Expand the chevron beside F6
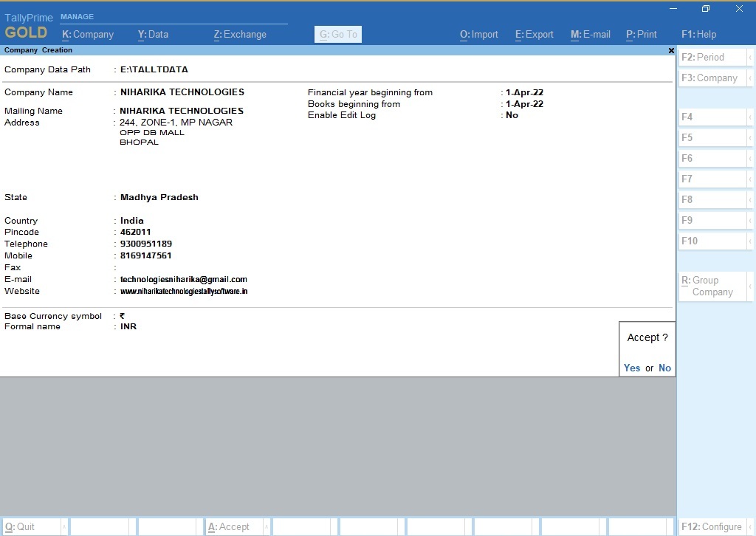This screenshot has width=756, height=536. 750,159
